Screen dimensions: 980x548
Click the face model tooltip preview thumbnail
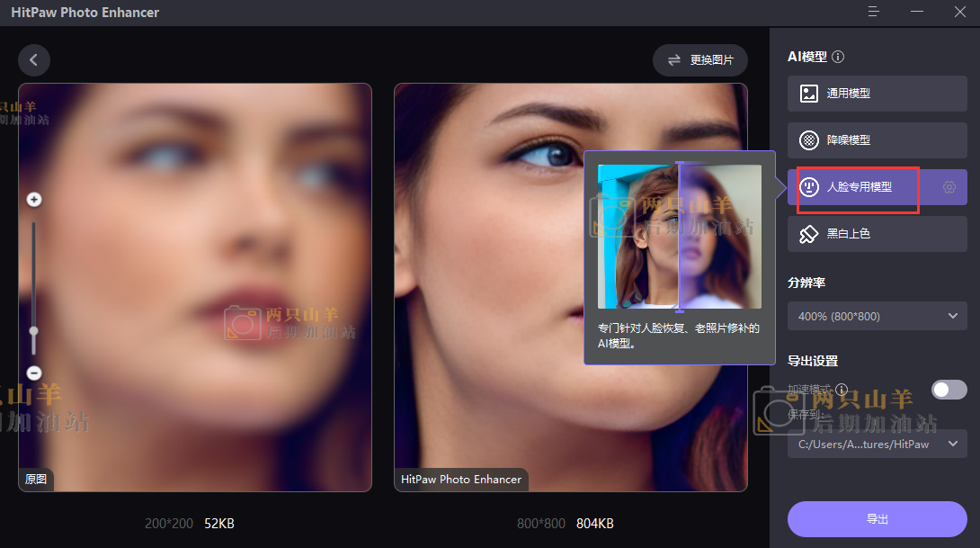click(680, 237)
